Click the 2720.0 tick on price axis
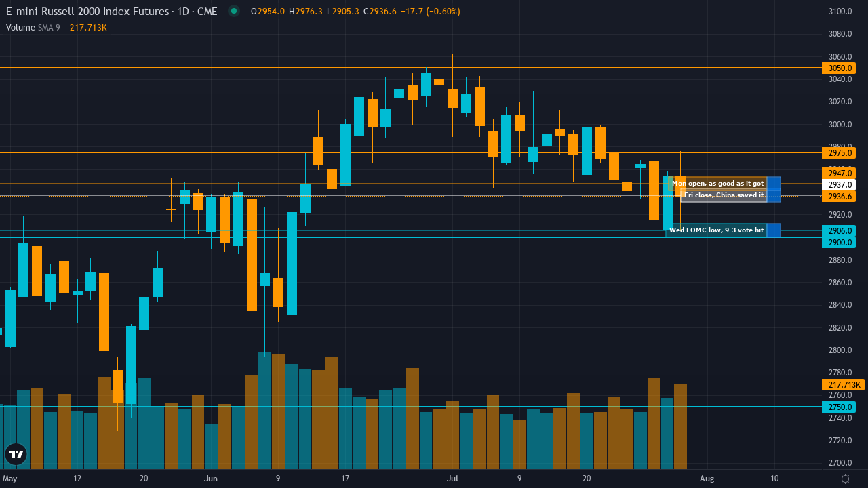Image resolution: width=868 pixels, height=488 pixels. click(x=840, y=441)
